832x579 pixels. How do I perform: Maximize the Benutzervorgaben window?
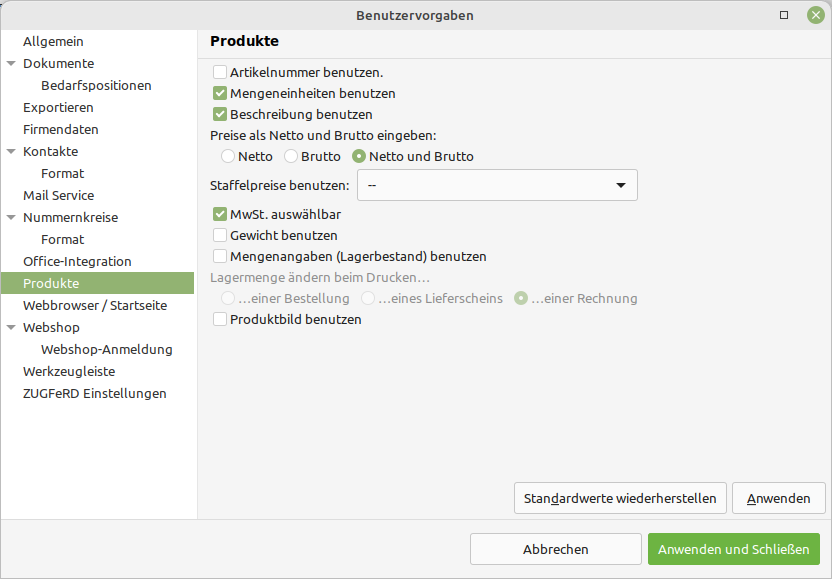(784, 15)
